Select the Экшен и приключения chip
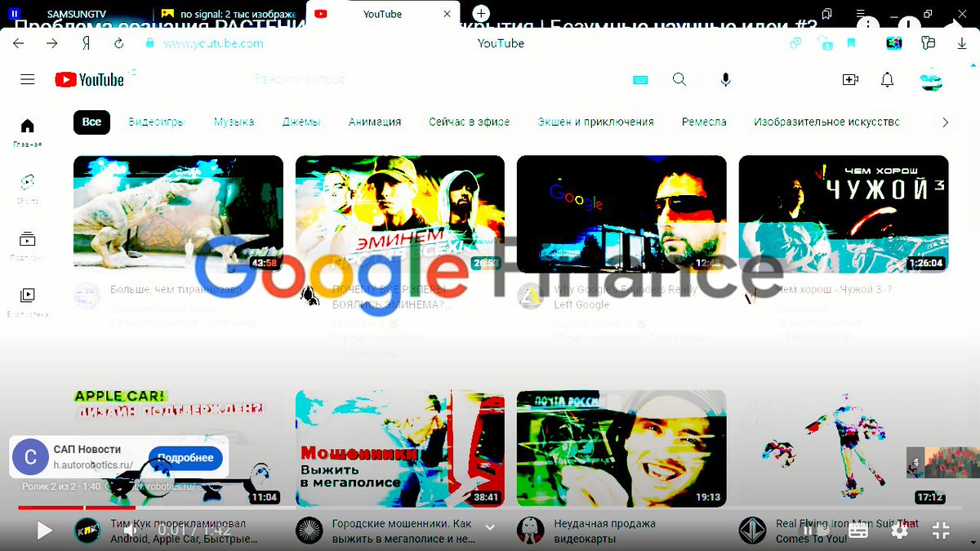Screen dimensions: 980x551 coord(596,122)
